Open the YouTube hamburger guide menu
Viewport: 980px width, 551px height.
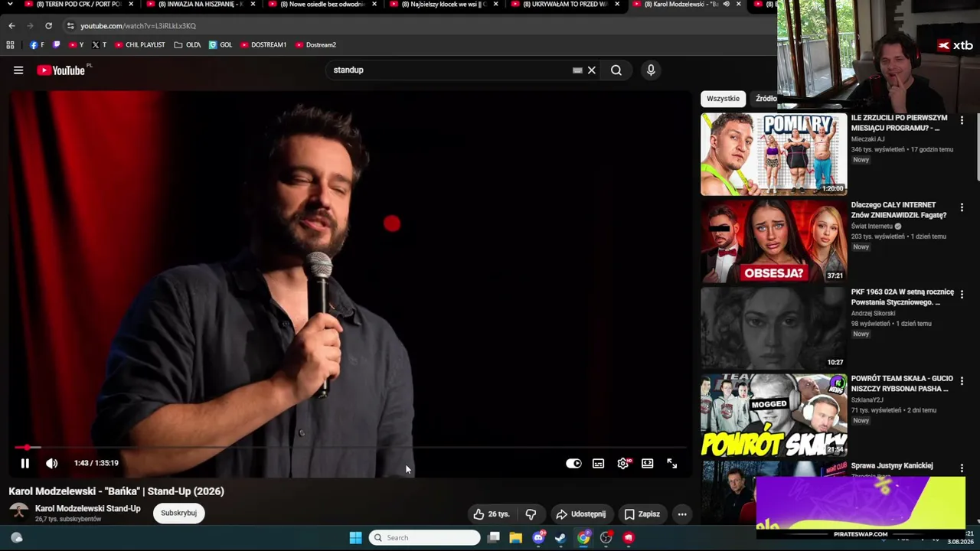pyautogui.click(x=18, y=70)
